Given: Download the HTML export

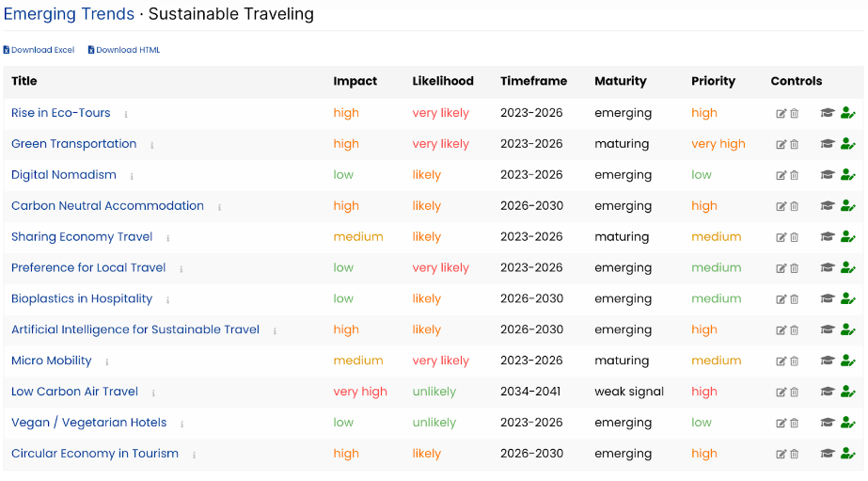Looking at the screenshot, I should 124,50.
